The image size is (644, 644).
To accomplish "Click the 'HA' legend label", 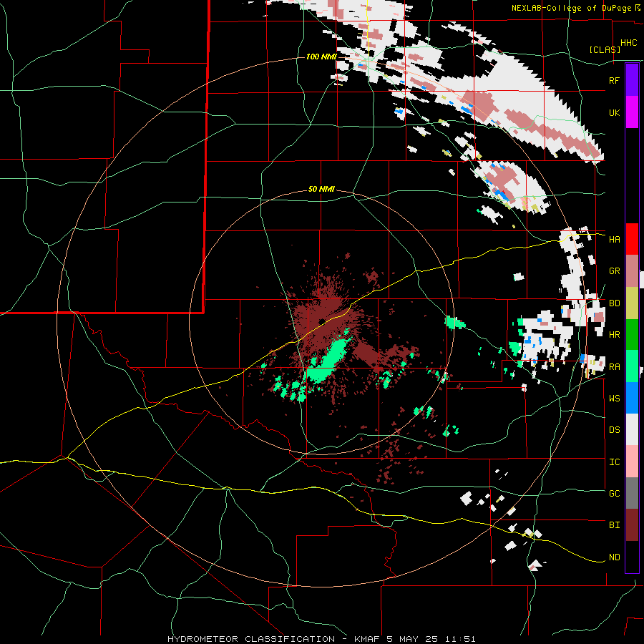I will pyautogui.click(x=614, y=239).
